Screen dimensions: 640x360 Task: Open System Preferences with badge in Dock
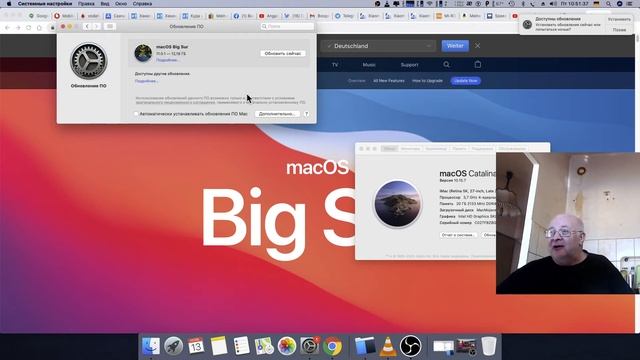pyautogui.click(x=310, y=346)
